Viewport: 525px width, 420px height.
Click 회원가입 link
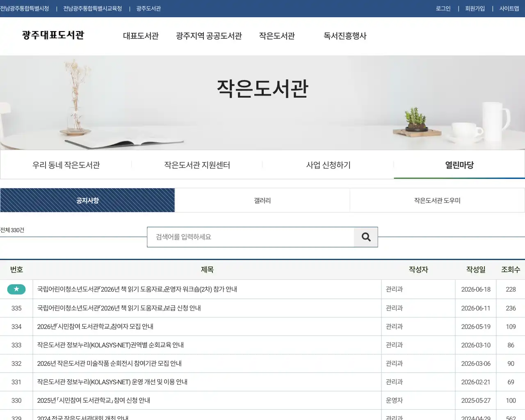pyautogui.click(x=475, y=9)
